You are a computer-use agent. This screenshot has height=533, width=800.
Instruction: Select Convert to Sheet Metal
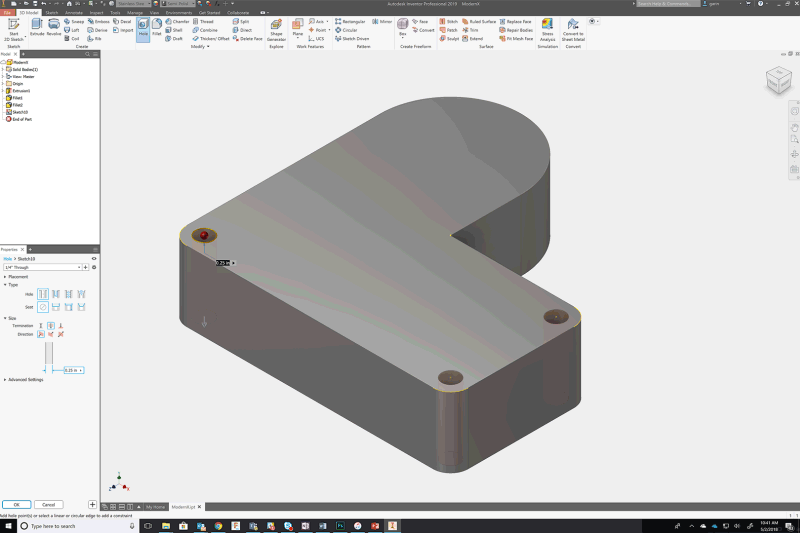pos(573,31)
